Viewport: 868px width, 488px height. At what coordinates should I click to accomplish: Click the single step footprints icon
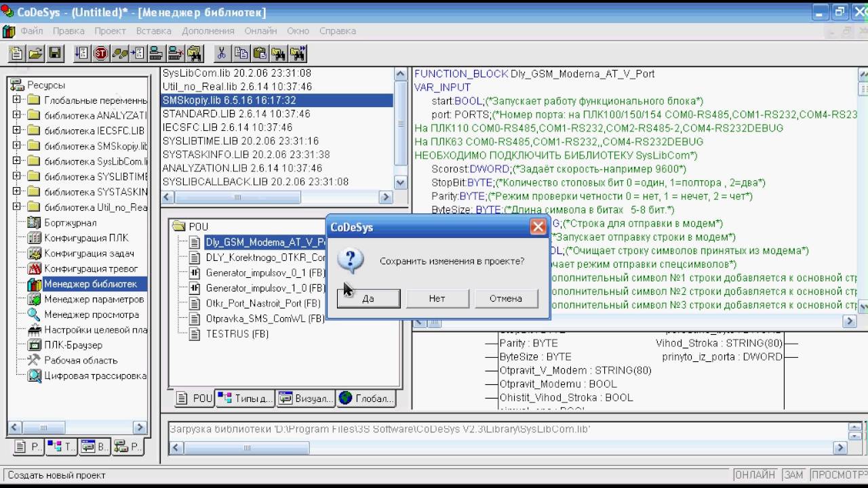point(120,53)
